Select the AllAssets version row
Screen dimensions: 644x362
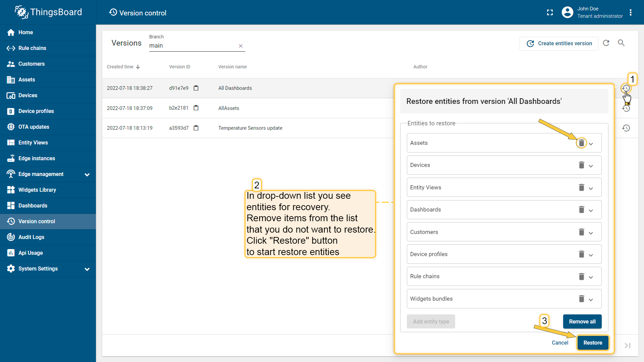tap(248, 108)
